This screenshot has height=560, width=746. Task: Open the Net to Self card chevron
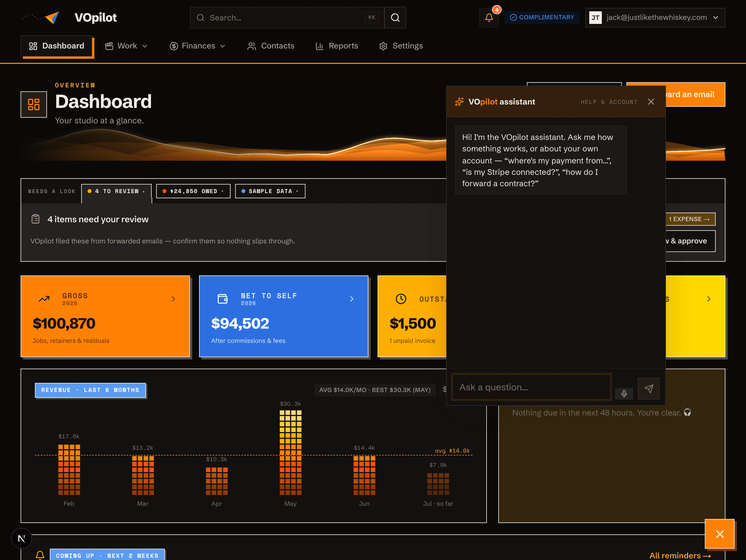(352, 299)
